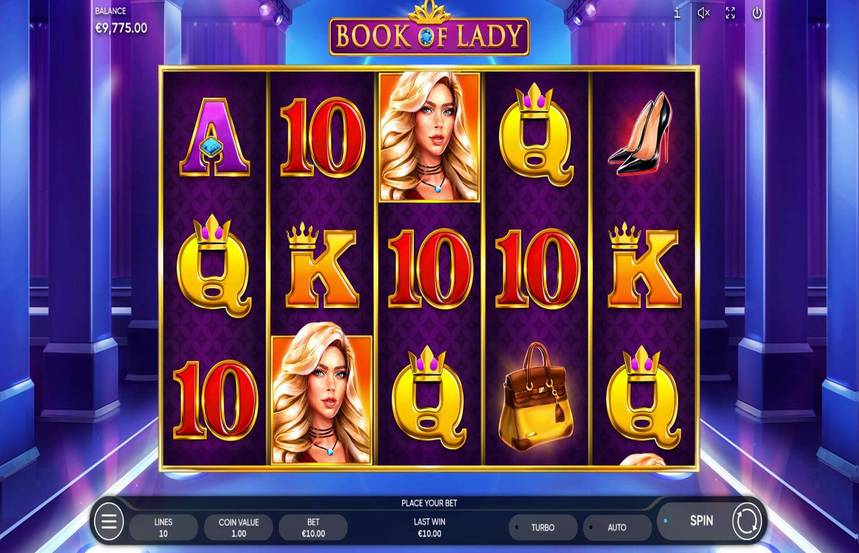859x553 pixels.
Task: Click the circular spin arrows icon
Action: tap(747, 521)
